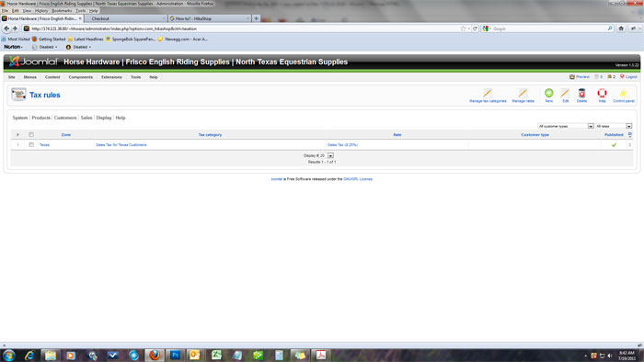Screen dimensions: 644x362
Task: Open Manage rates toolbar icon
Action: click(x=523, y=94)
